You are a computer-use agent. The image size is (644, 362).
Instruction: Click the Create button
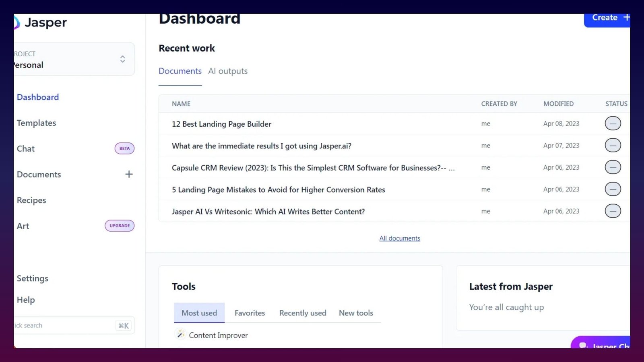point(607,18)
